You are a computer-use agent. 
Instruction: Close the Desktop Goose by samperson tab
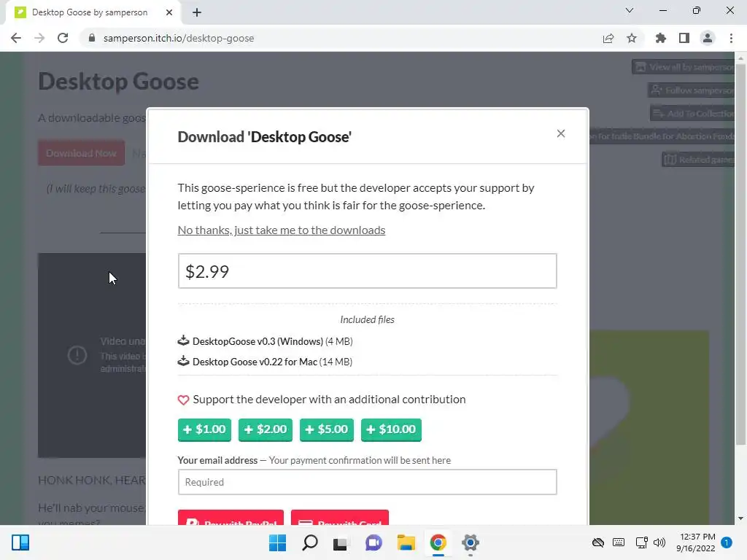click(169, 12)
